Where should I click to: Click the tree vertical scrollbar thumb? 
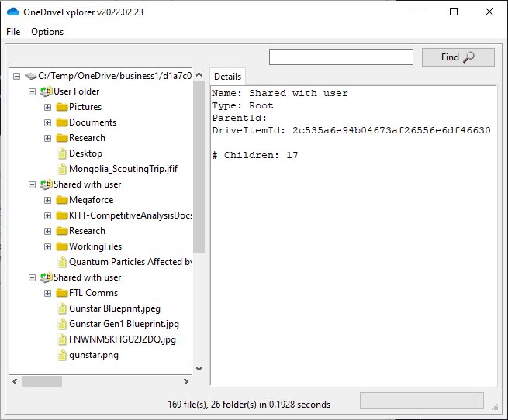pyautogui.click(x=199, y=167)
